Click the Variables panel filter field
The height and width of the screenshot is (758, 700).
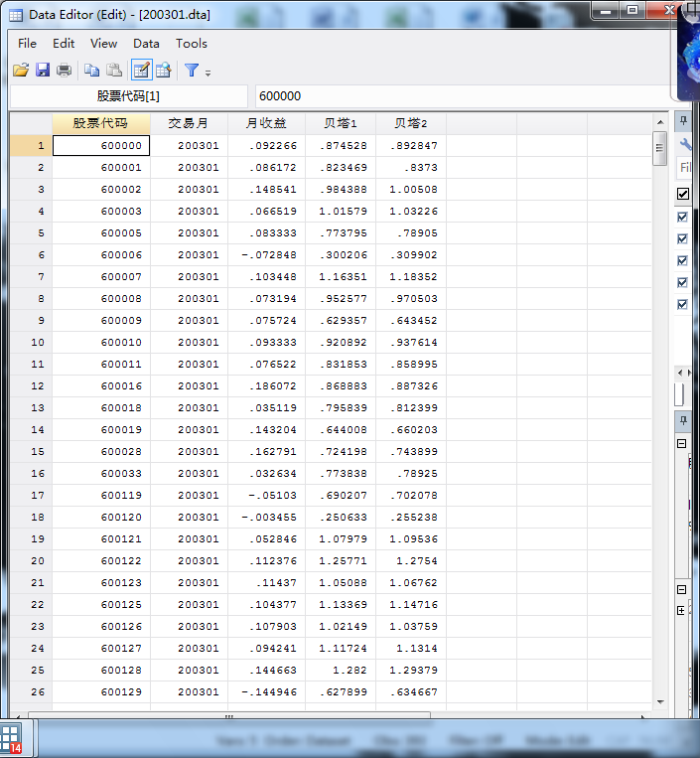685,167
